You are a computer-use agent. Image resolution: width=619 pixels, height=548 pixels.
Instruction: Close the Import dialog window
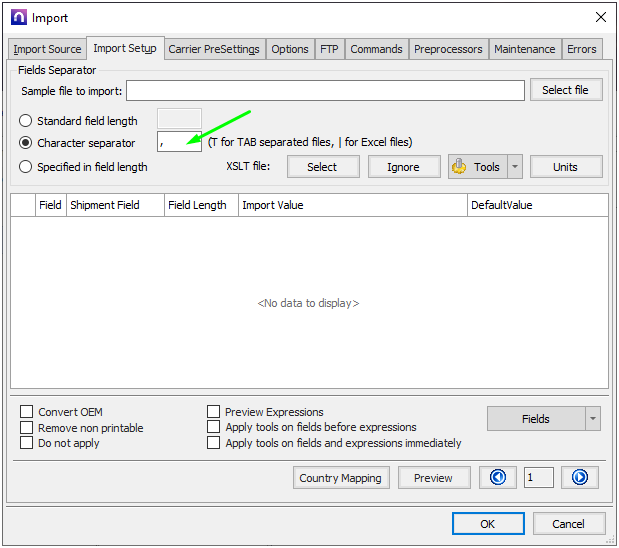pyautogui.click(x=600, y=17)
